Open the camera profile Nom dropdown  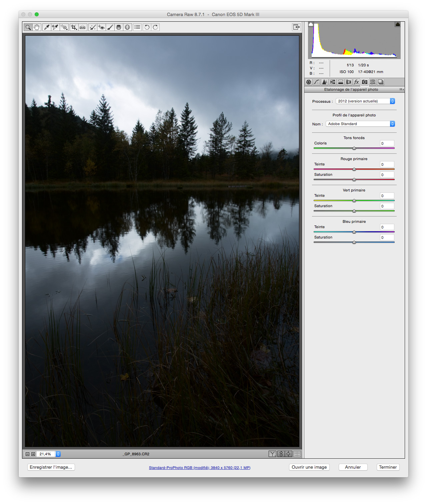[x=360, y=124]
